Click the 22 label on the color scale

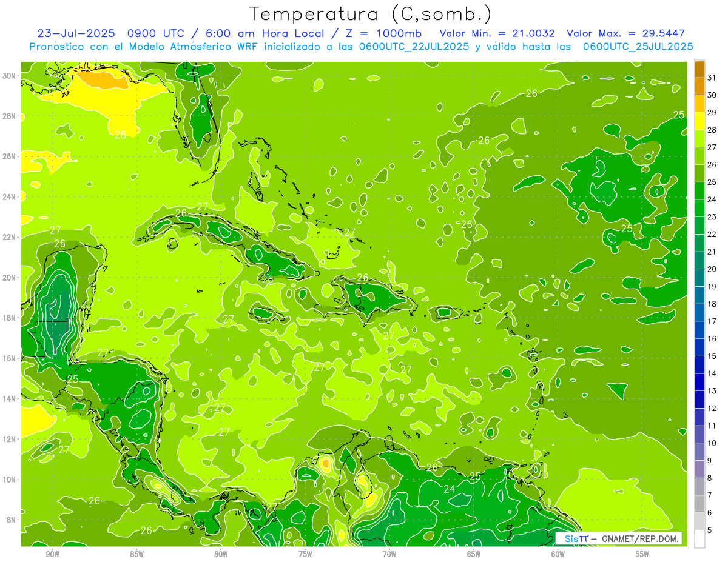click(x=712, y=235)
